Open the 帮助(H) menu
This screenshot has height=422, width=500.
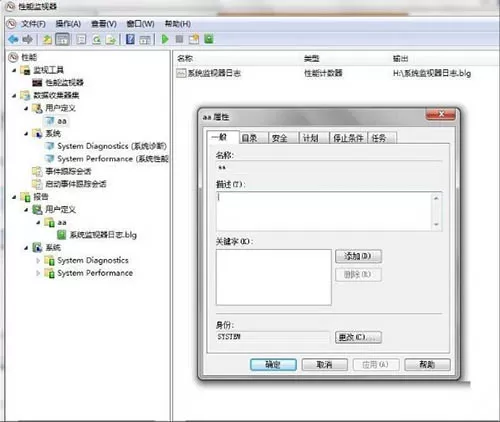(x=178, y=24)
